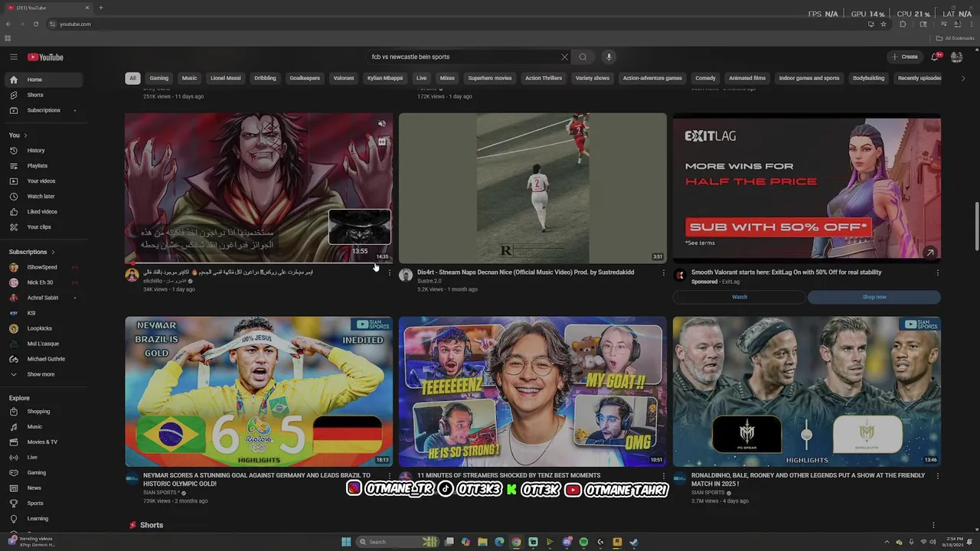Select the Bodybuilding filter chip

tap(868, 78)
